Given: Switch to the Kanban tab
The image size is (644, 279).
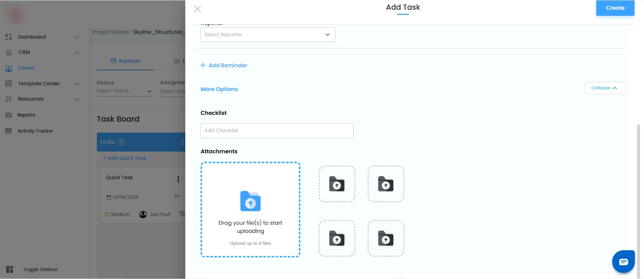Looking at the screenshot, I should tap(126, 61).
